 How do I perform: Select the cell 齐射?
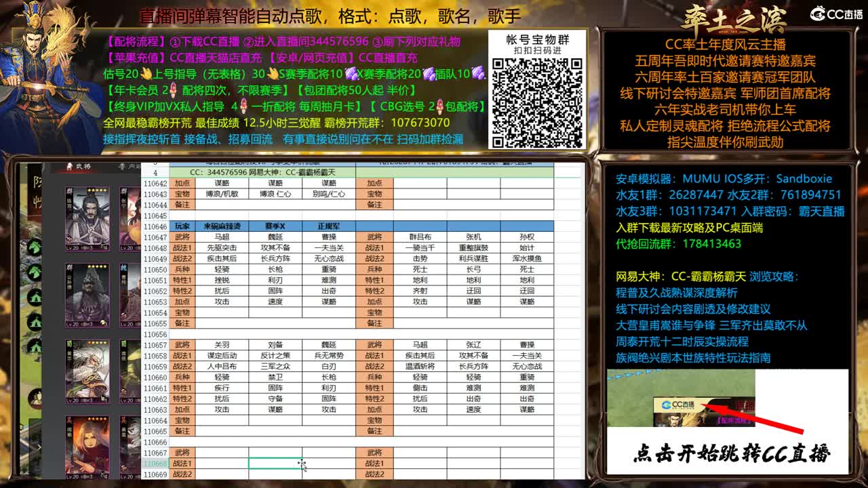point(420,291)
